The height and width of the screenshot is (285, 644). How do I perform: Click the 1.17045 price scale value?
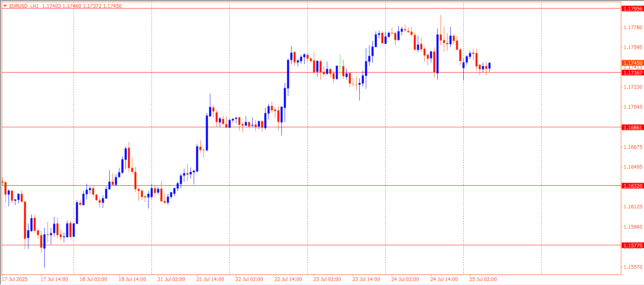click(x=633, y=107)
